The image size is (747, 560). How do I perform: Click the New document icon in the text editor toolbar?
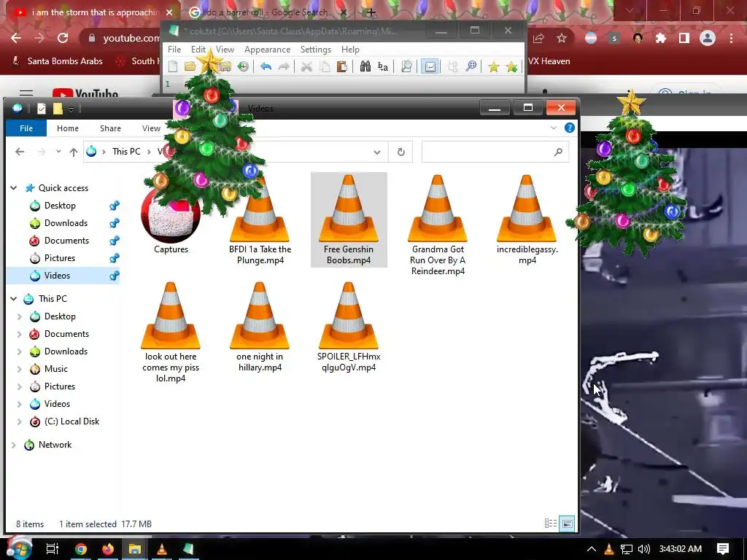(x=173, y=66)
